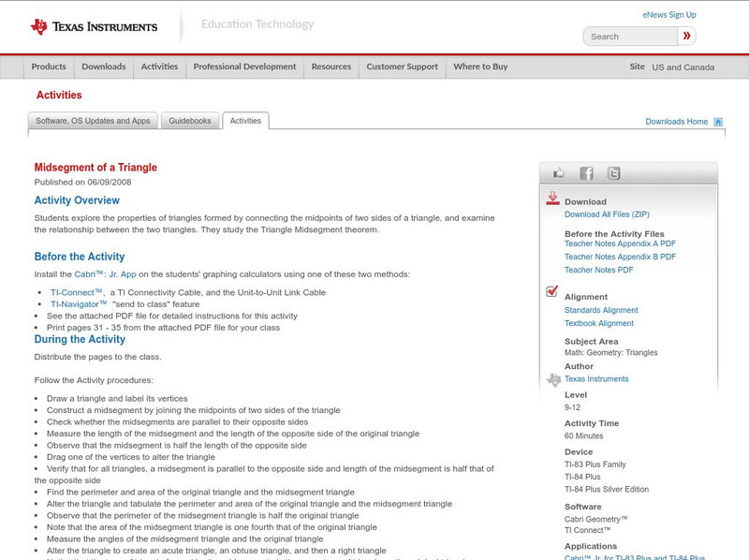Click the During the Activity heading
749x560 pixels.
coord(80,339)
